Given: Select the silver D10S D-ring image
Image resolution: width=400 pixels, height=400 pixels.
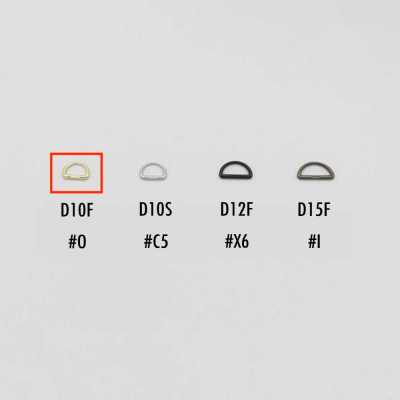Looking at the screenshot, I should click(x=152, y=171).
